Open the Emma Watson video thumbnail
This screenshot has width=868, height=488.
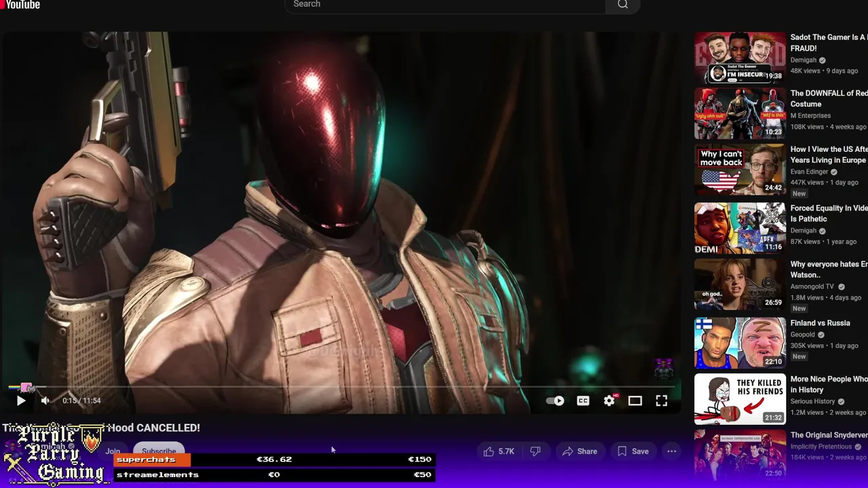(x=740, y=284)
